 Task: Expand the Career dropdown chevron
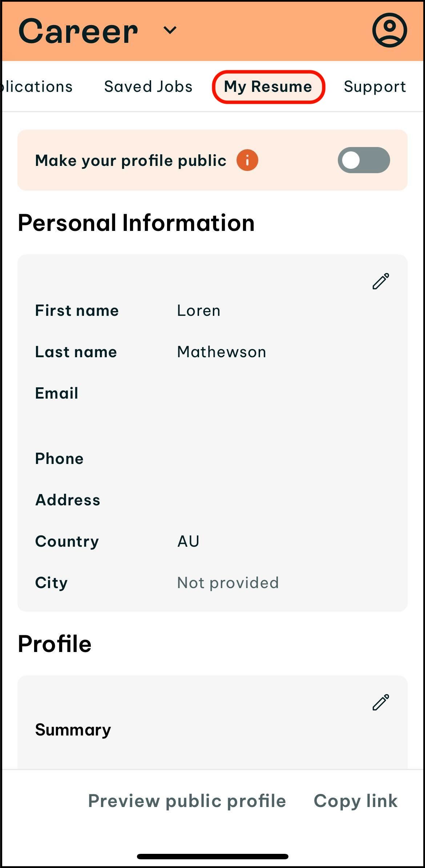170,30
